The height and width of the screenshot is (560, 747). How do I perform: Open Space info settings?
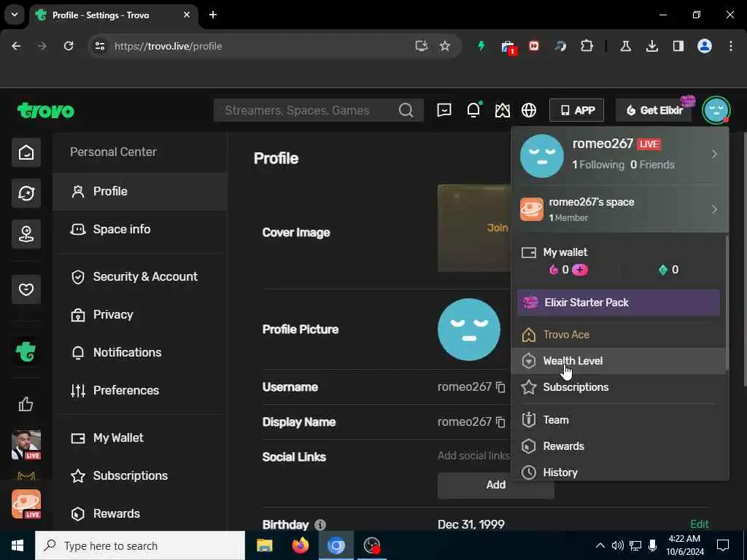[x=139, y=230]
